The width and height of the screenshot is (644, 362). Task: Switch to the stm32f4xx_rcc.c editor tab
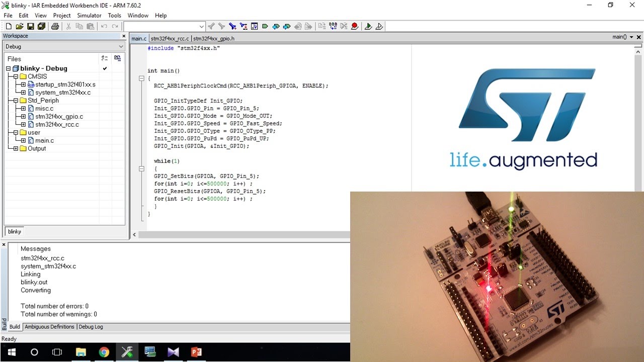pos(170,39)
